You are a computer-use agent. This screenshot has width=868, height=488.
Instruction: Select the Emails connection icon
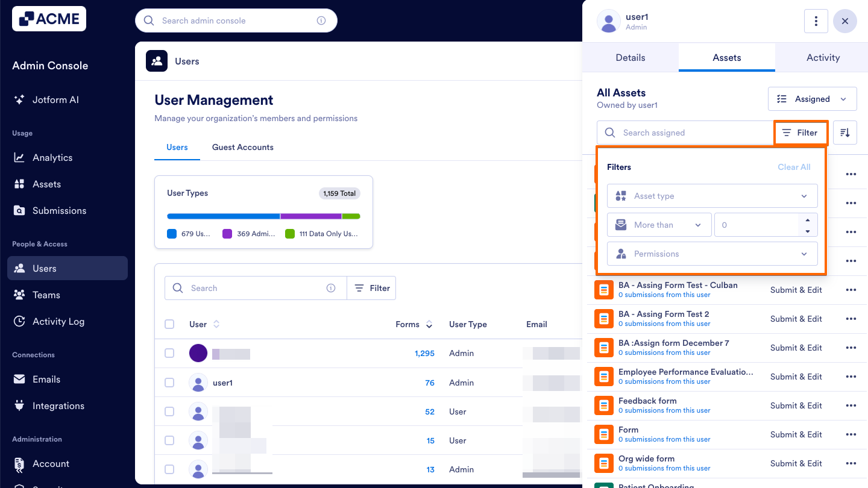tap(19, 379)
